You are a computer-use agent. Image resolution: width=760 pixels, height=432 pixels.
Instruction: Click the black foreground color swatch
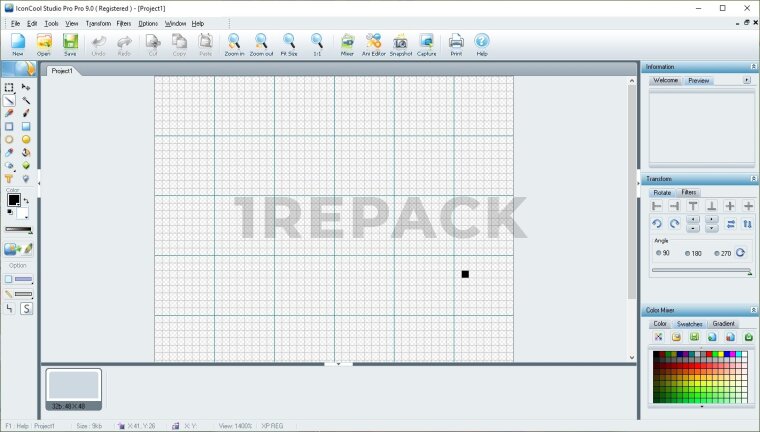pos(13,200)
